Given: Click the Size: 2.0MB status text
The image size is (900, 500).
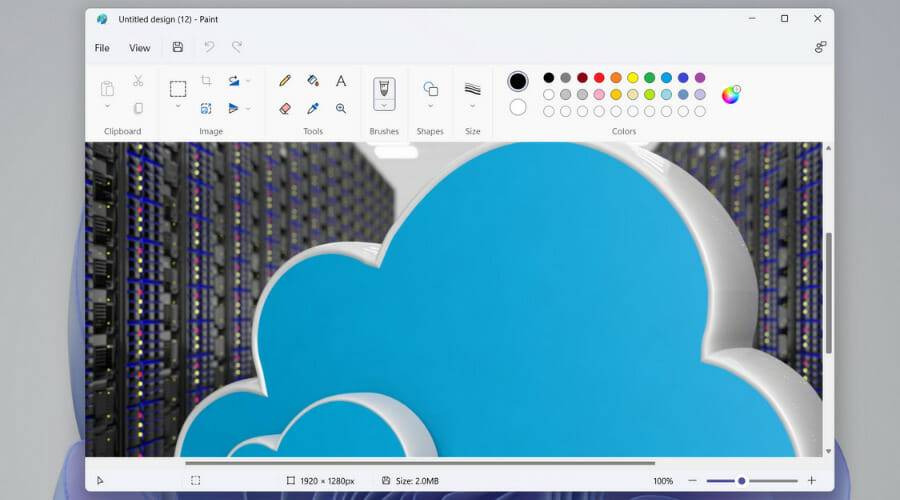Looking at the screenshot, I should (417, 481).
